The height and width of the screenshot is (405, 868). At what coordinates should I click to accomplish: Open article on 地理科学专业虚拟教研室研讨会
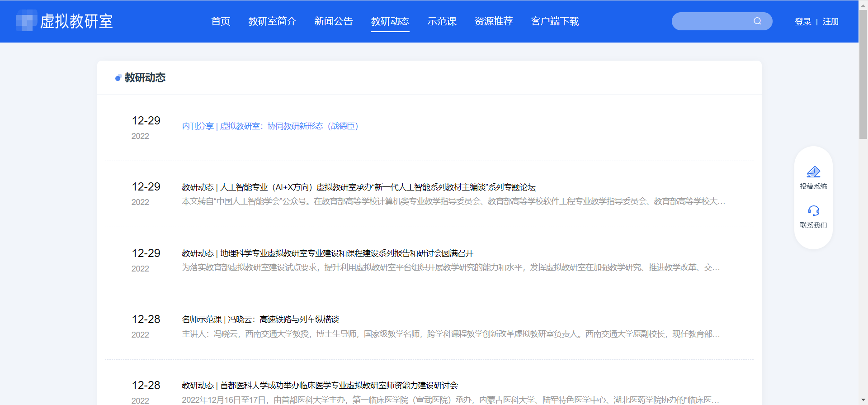pos(328,253)
